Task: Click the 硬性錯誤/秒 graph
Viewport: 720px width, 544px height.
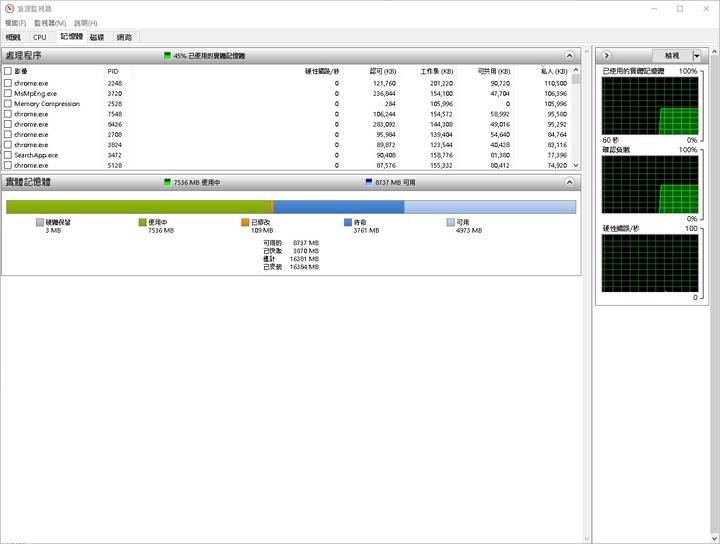Action: (650, 263)
